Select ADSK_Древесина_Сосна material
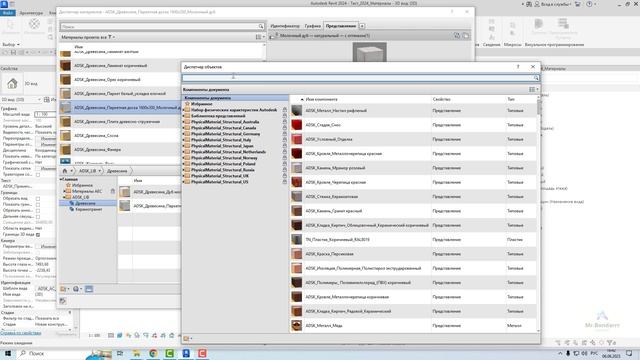The width and height of the screenshot is (640, 360). point(119,136)
